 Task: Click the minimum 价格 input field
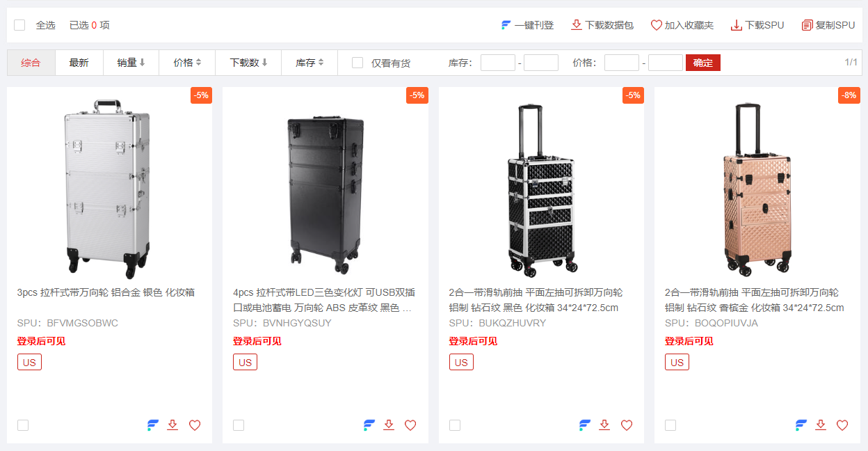coord(622,63)
